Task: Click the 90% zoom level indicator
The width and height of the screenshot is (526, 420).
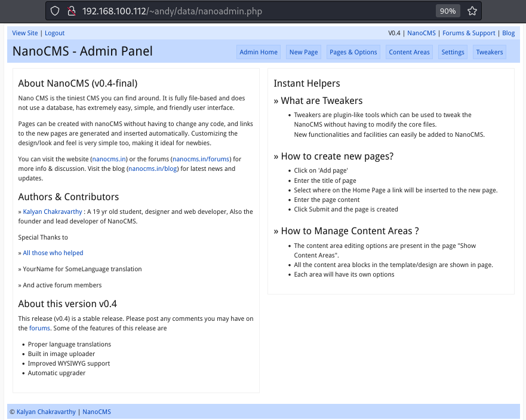Action: click(448, 11)
